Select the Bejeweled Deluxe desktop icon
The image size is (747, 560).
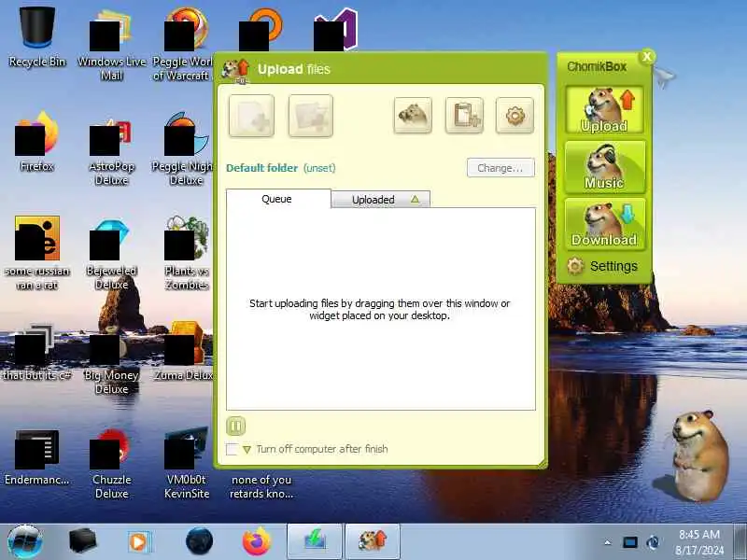111,254
